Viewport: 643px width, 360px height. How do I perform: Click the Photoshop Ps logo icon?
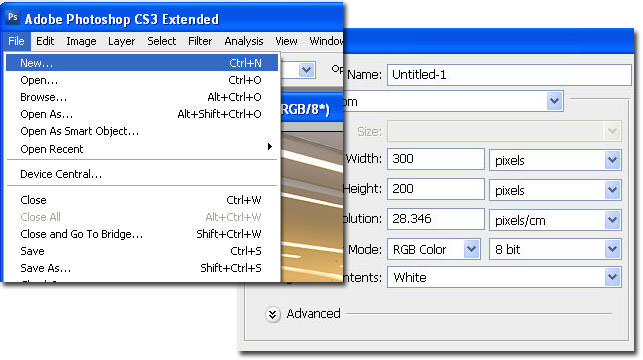click(13, 17)
